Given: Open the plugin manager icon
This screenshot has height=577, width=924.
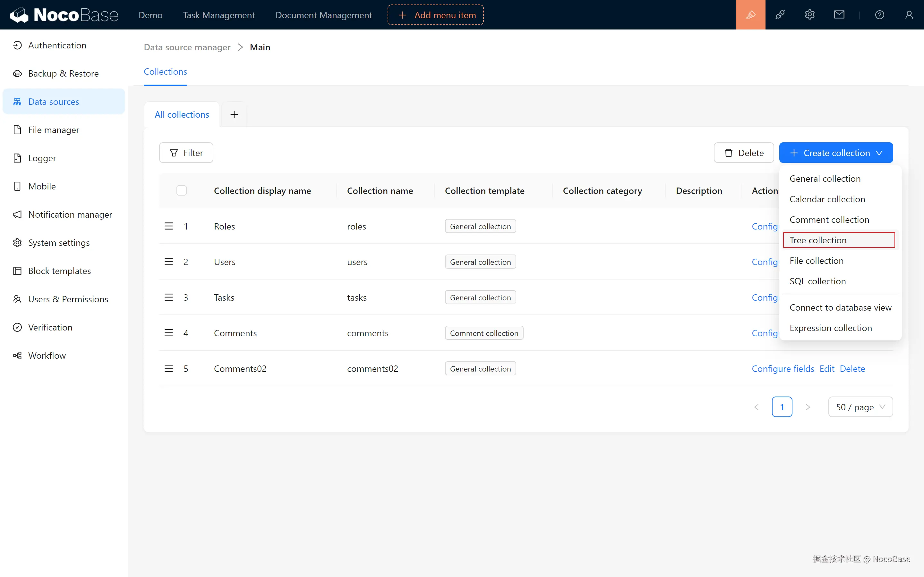Looking at the screenshot, I should (x=780, y=15).
